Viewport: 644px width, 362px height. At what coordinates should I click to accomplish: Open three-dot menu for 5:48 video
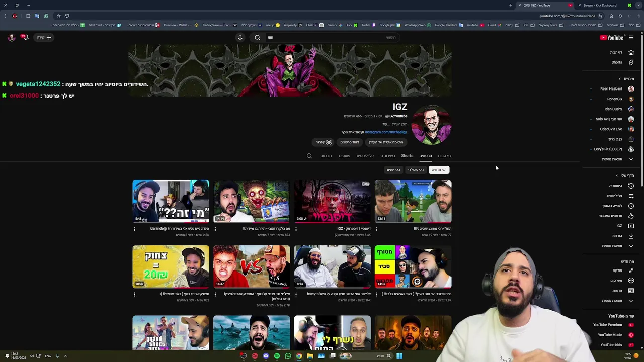[134, 229]
